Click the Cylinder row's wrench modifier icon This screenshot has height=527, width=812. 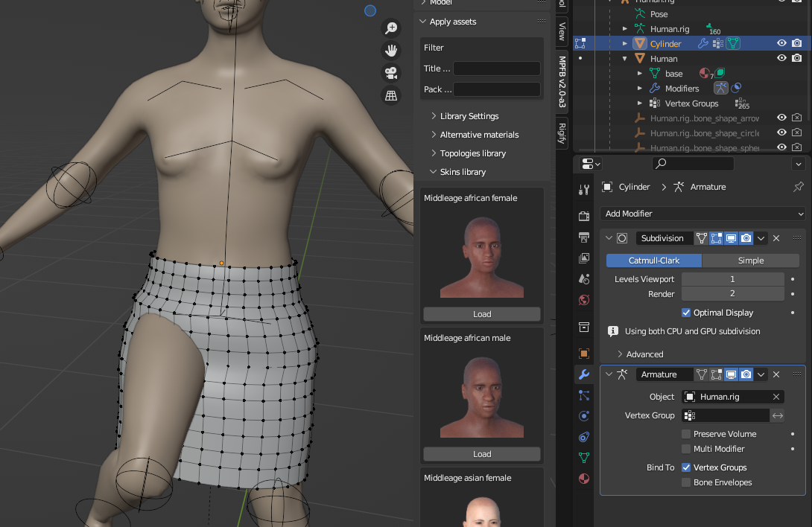(x=702, y=43)
